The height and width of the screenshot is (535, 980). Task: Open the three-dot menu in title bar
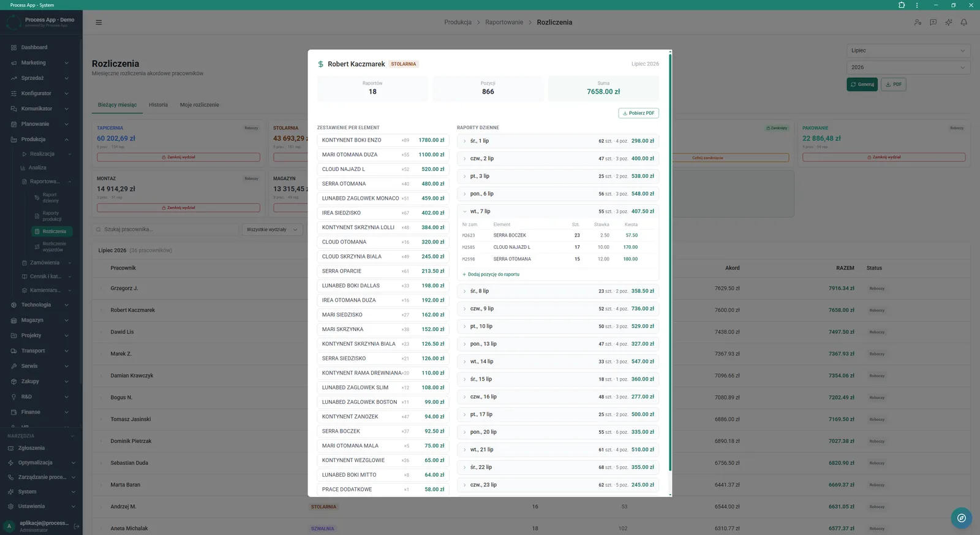pyautogui.click(x=917, y=5)
